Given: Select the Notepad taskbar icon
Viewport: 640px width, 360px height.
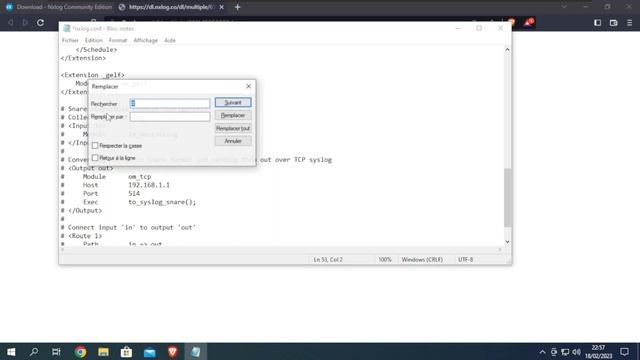Looking at the screenshot, I should coord(196,351).
